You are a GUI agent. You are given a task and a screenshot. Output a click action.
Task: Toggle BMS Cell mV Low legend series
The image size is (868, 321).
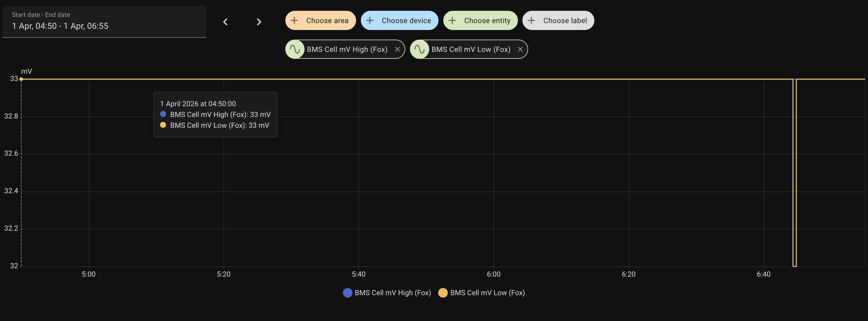pos(487,293)
